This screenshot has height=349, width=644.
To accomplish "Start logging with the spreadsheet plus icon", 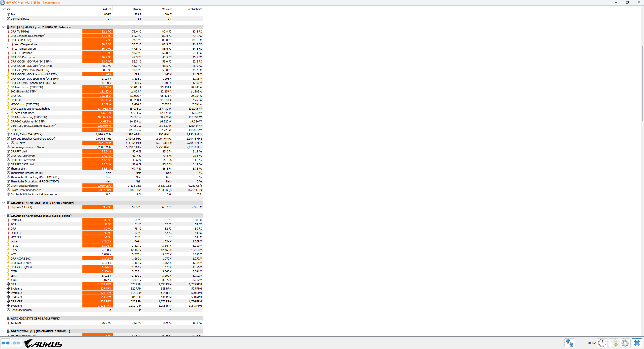I will pyautogui.click(x=614, y=343).
